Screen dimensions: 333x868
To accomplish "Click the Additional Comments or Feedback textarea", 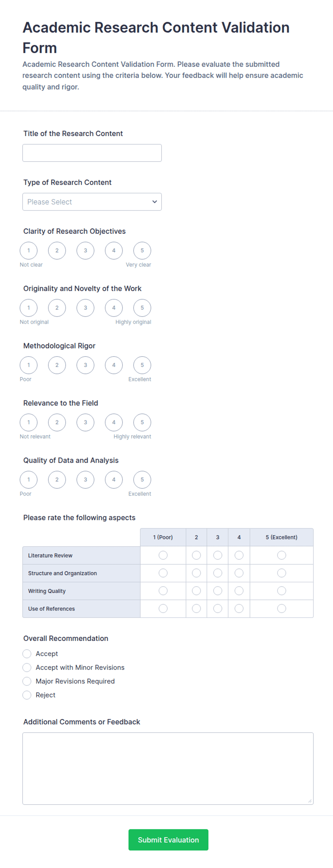I will coord(168,768).
